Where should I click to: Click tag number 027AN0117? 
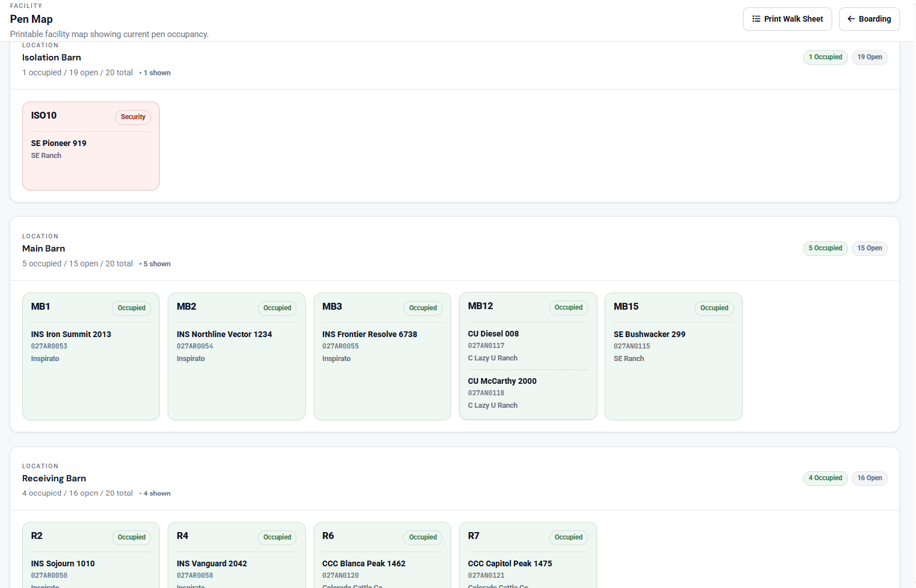pyautogui.click(x=486, y=346)
